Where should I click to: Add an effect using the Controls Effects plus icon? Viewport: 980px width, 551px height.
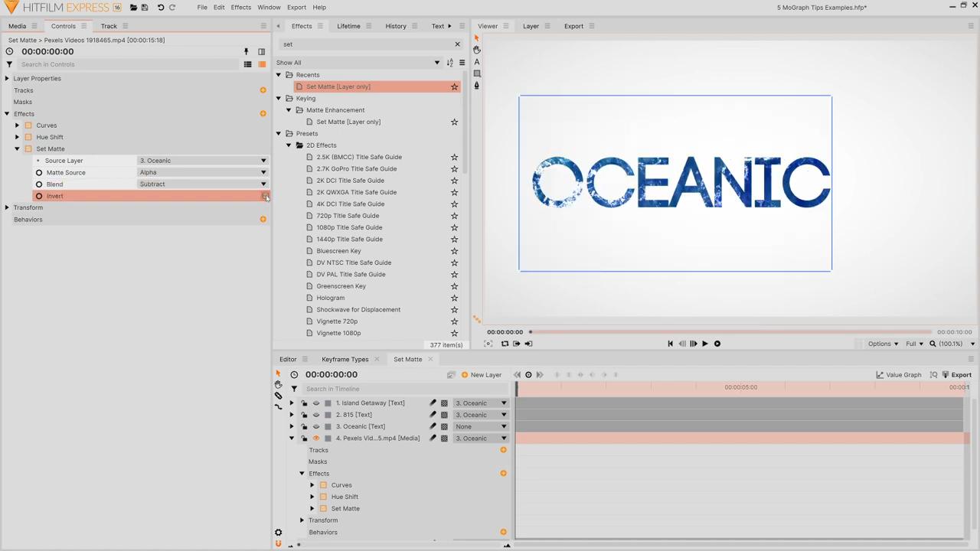pos(263,113)
